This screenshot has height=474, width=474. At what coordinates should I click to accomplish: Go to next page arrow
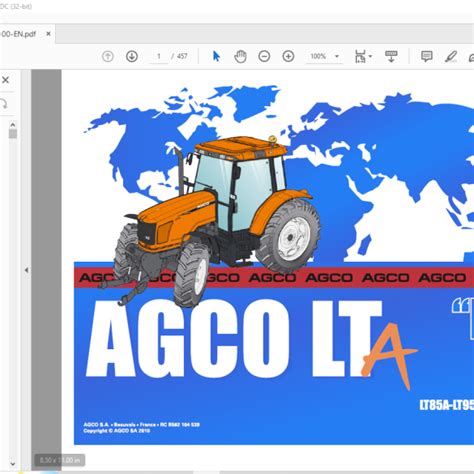point(132,56)
